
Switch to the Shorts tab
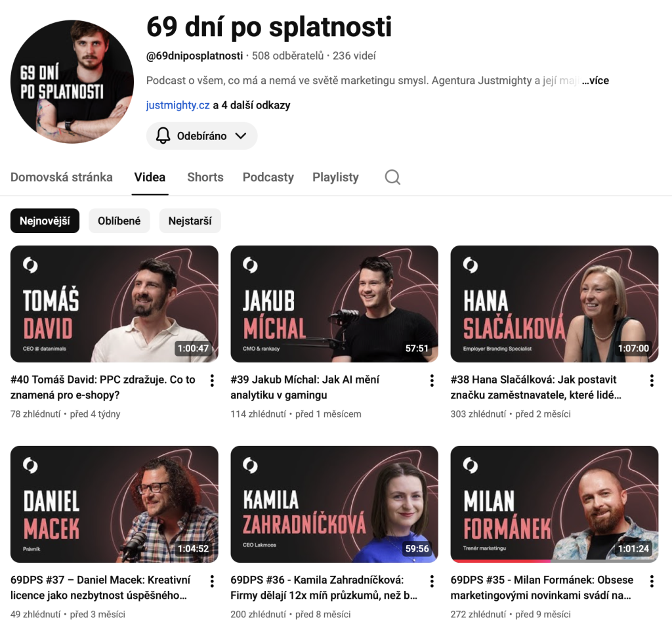pyautogui.click(x=205, y=177)
